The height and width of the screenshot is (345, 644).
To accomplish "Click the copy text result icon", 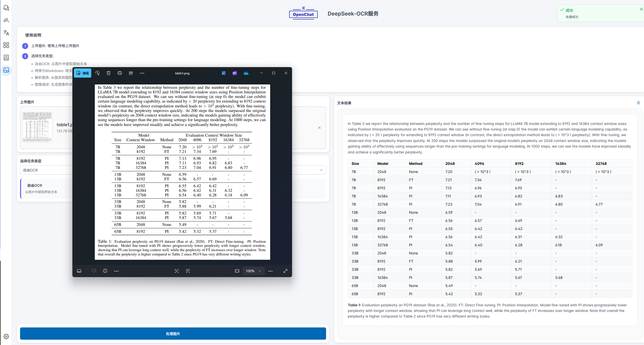I will tap(638, 103).
